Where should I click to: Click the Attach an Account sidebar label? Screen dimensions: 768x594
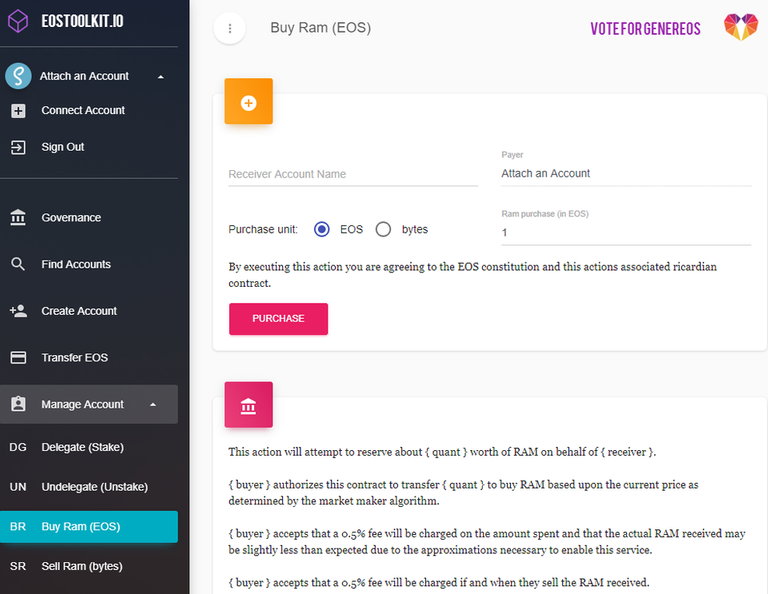(84, 76)
